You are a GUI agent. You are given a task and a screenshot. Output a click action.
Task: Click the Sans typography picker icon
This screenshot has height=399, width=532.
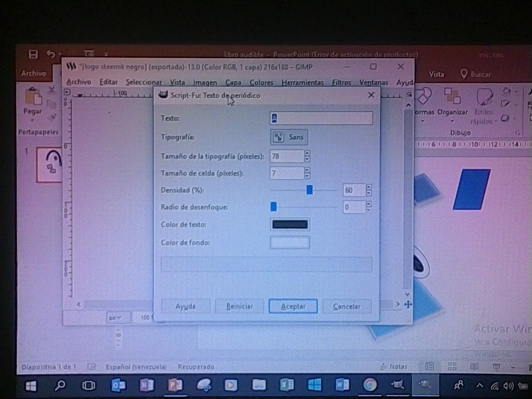click(x=279, y=137)
